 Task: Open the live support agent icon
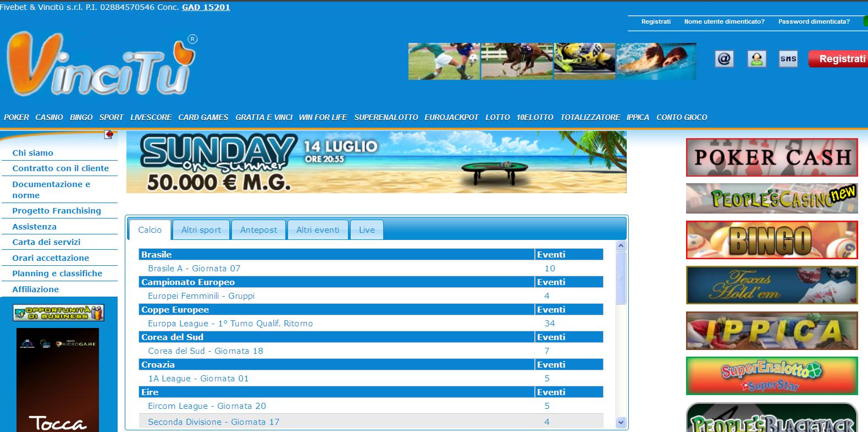coord(757,59)
